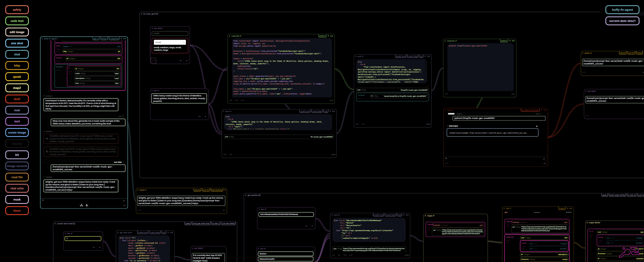Click the download icon below the chat

pos(87,205)
